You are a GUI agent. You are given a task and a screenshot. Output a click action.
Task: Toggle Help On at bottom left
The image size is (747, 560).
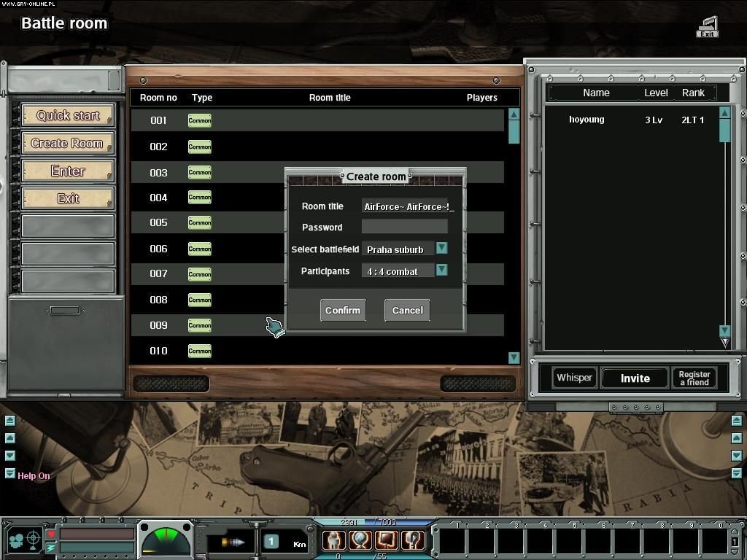click(34, 476)
